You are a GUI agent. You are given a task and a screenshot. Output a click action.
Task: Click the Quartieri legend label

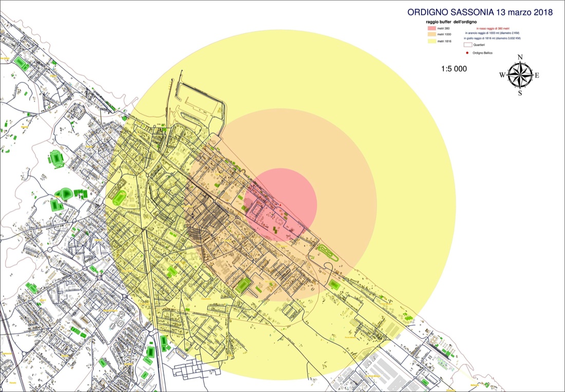click(480, 45)
